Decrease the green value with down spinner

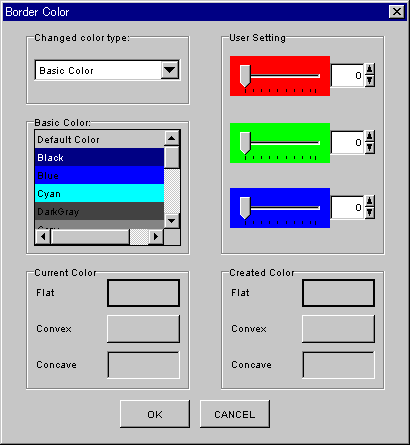(x=369, y=148)
